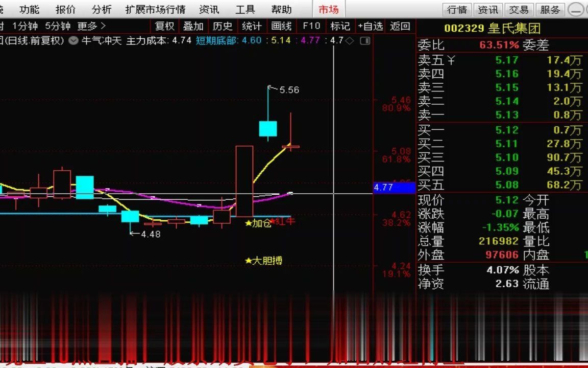
Task: Open the 历史 historical data view
Action: coord(223,27)
